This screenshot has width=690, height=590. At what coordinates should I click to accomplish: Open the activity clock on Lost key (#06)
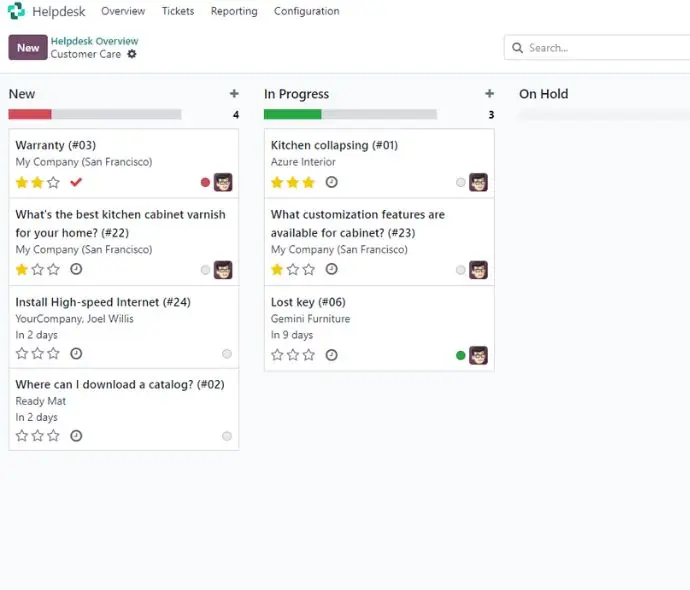point(331,355)
